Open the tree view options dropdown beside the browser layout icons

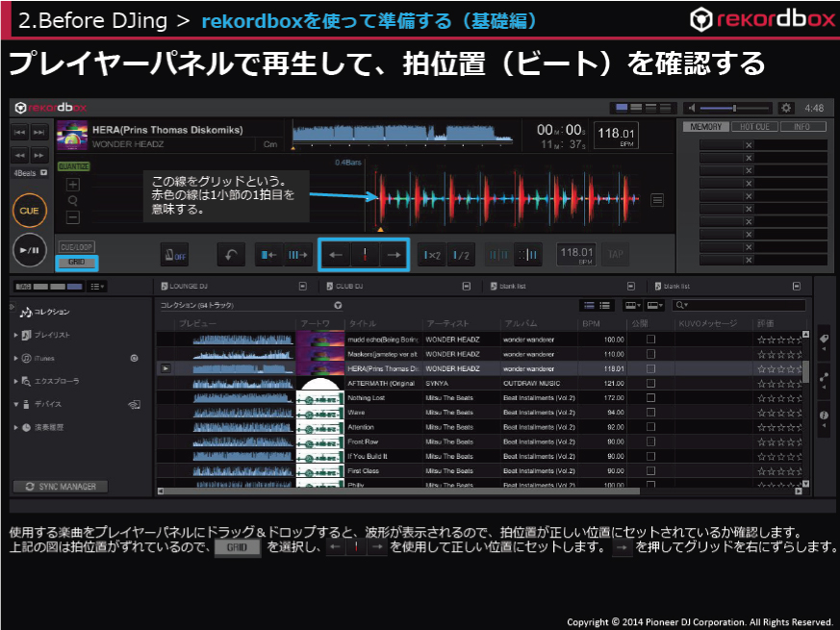(x=97, y=287)
